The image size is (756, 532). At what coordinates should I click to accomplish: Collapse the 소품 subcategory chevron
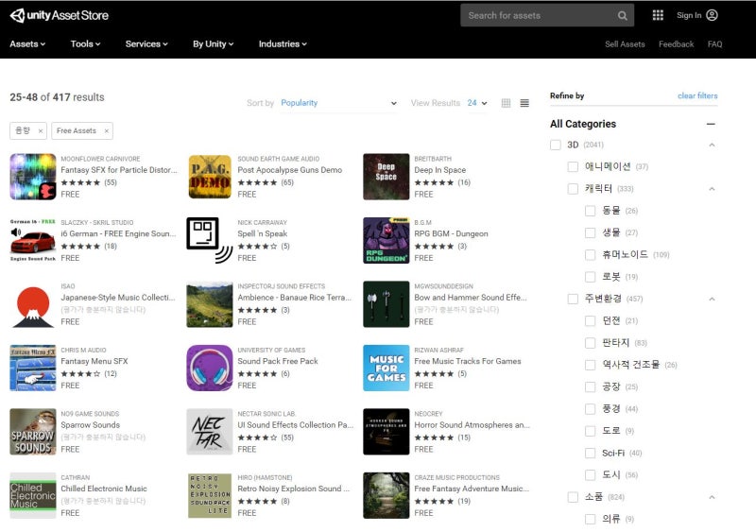coord(712,497)
